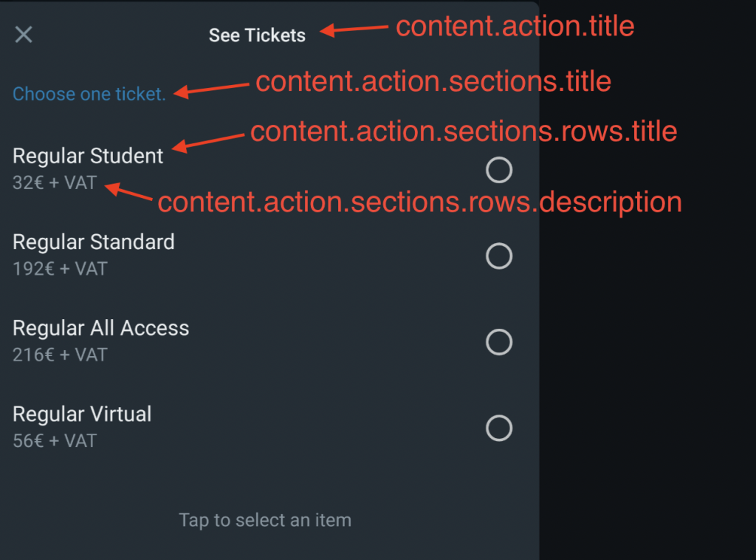The height and width of the screenshot is (560, 756).
Task: Choose the Regular All Access radio button
Action: click(499, 342)
